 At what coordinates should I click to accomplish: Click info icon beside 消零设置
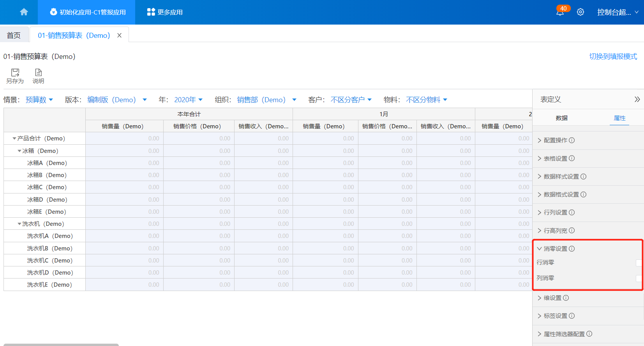572,249
